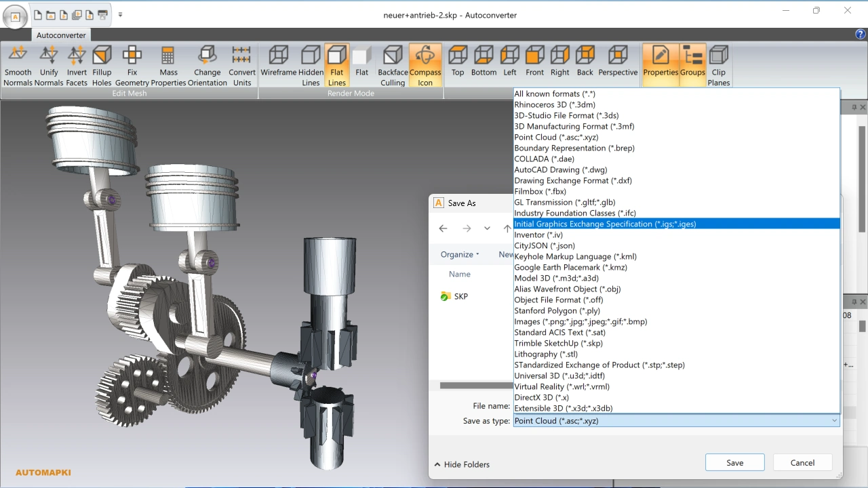This screenshot has width=868, height=488.
Task: Switch to Hidden Lines render mode
Action: coord(311,66)
